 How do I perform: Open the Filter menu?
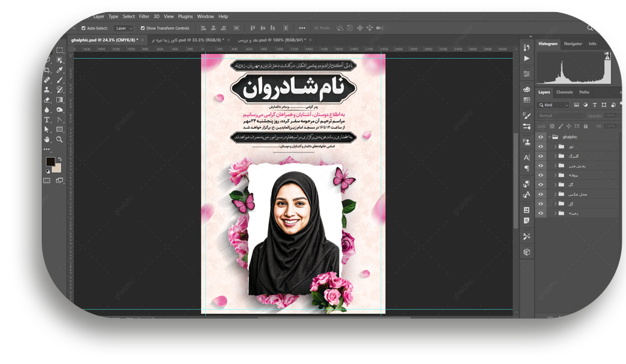coord(144,16)
